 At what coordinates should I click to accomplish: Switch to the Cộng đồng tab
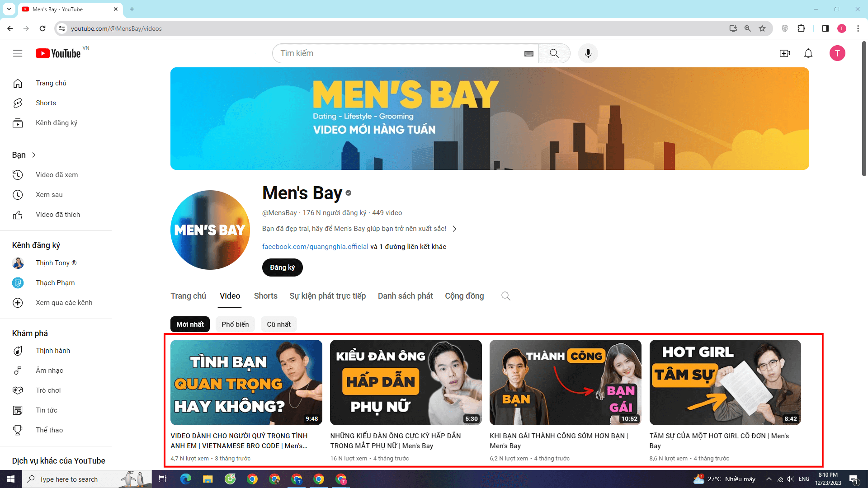[x=464, y=296]
